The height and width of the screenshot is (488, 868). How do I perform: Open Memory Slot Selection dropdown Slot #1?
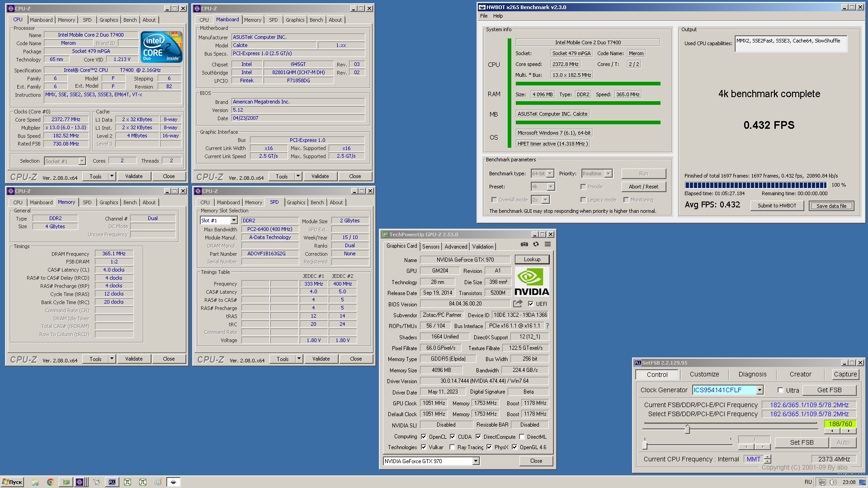[234, 221]
